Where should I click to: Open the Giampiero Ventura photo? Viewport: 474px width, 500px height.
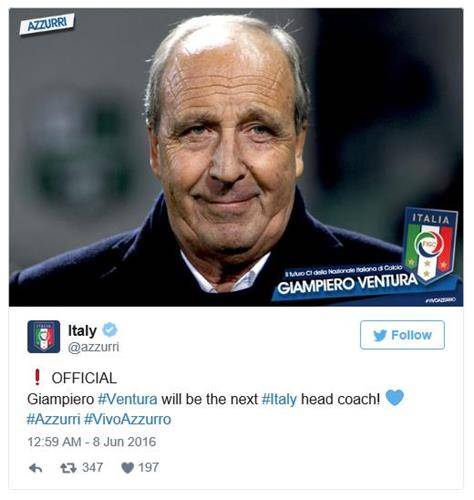tap(236, 157)
